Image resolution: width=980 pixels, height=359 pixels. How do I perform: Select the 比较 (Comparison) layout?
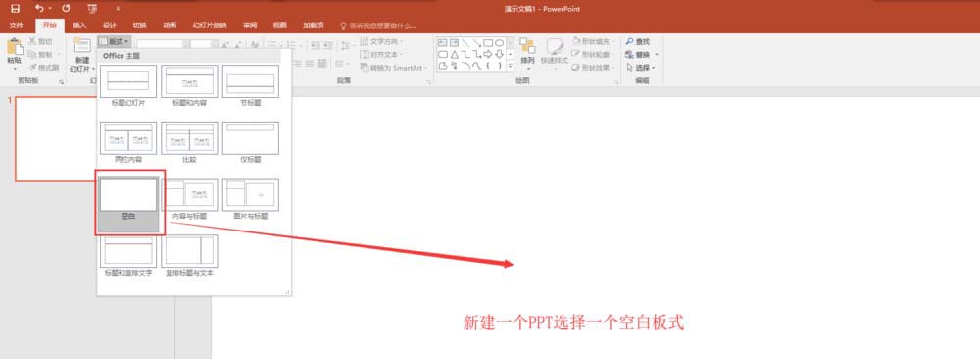pyautogui.click(x=189, y=142)
